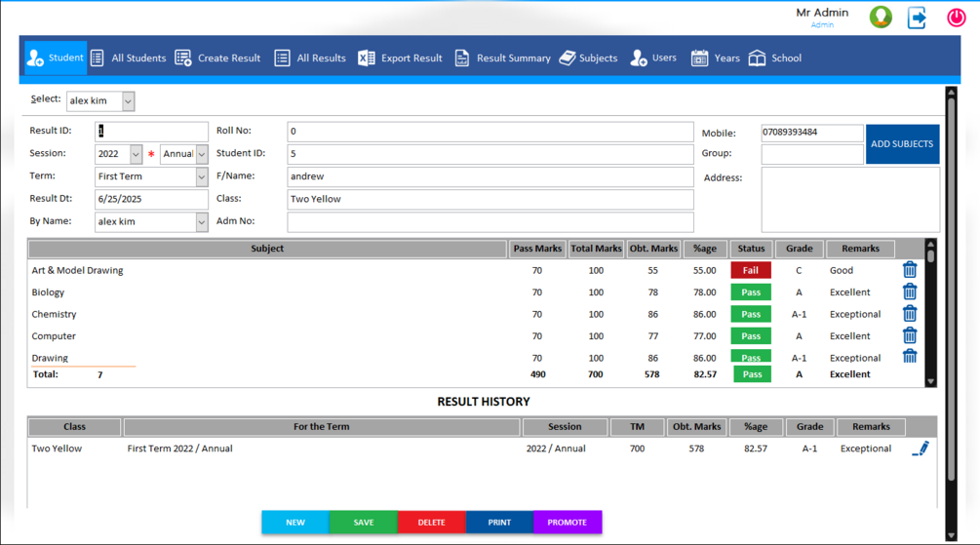Click ADD SUBJECTS button
The height and width of the screenshot is (545, 980).
[902, 143]
